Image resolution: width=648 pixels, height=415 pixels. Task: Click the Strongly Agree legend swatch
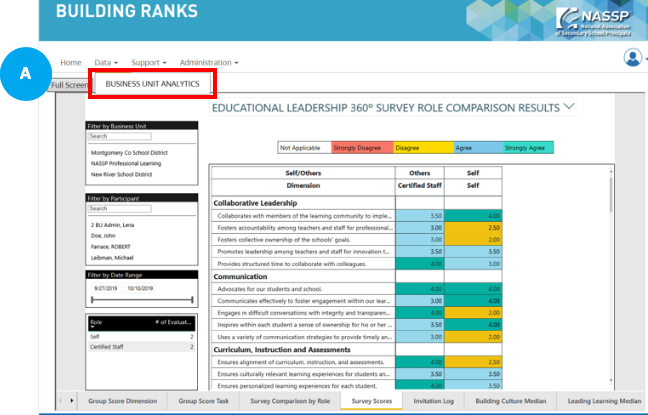click(x=528, y=148)
